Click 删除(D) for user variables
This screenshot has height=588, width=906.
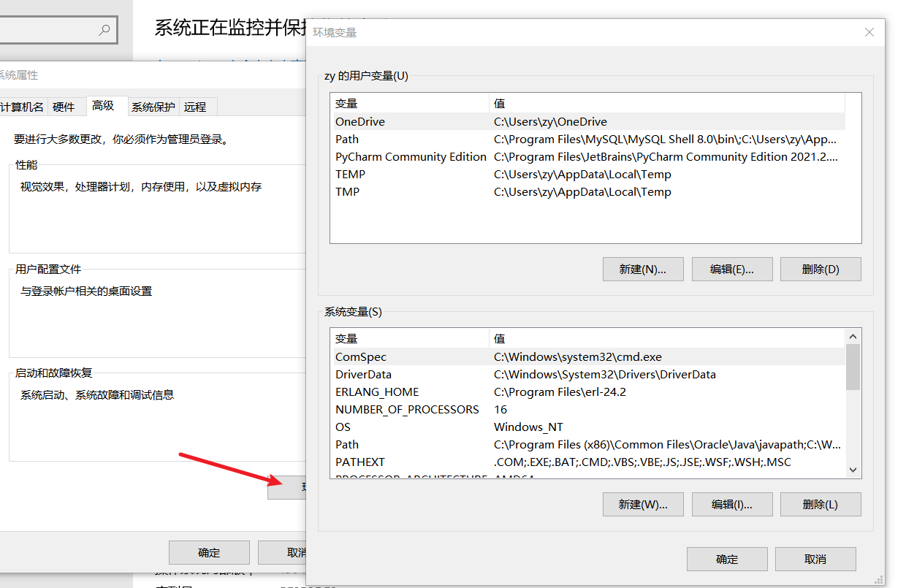click(821, 269)
